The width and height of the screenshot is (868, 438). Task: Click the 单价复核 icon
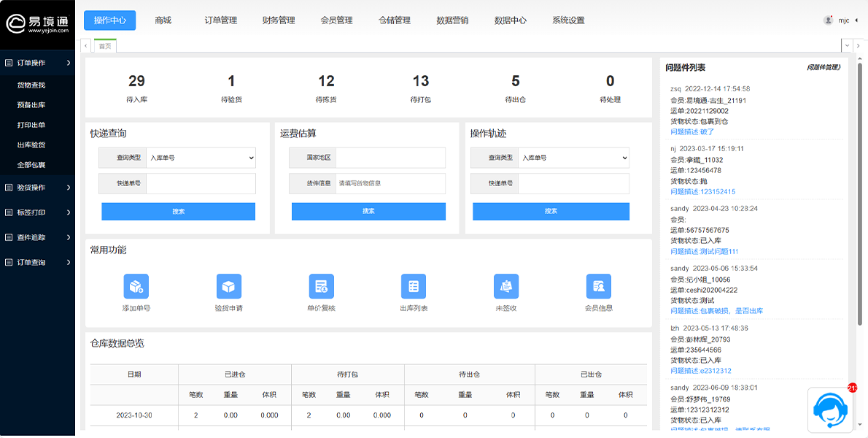pos(321,286)
